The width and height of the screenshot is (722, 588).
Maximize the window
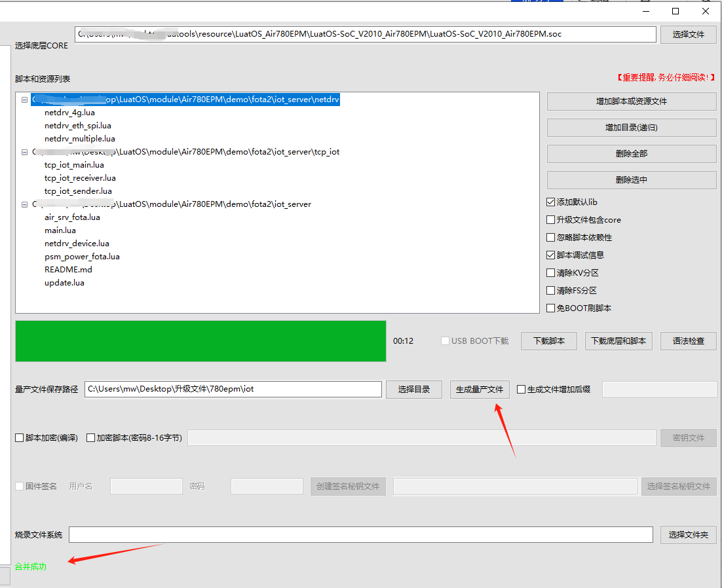tap(675, 11)
